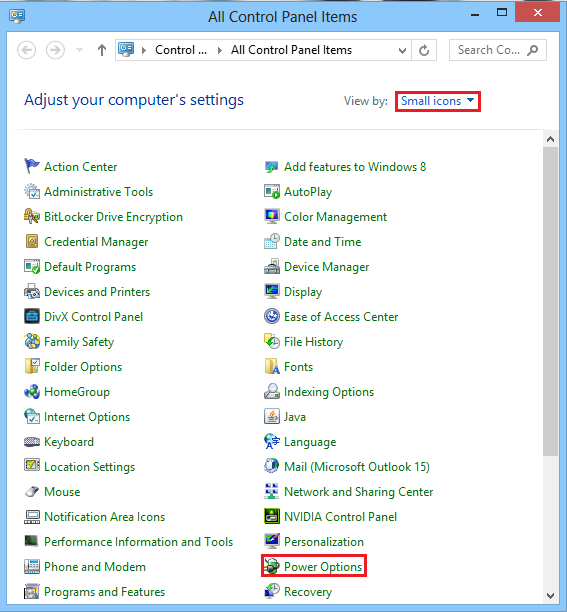Screen dimensions: 567x612
Task: Click the Date and Time clock icon
Action: (272, 241)
